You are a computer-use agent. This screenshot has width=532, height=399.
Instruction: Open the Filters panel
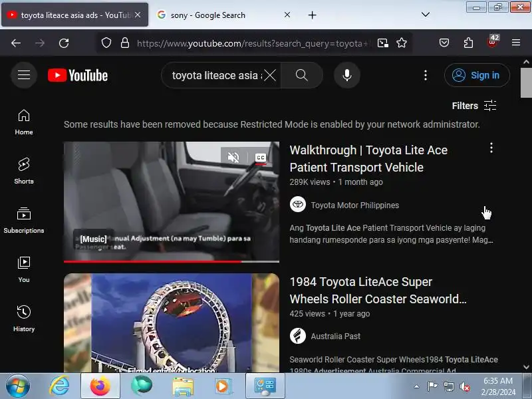(474, 106)
